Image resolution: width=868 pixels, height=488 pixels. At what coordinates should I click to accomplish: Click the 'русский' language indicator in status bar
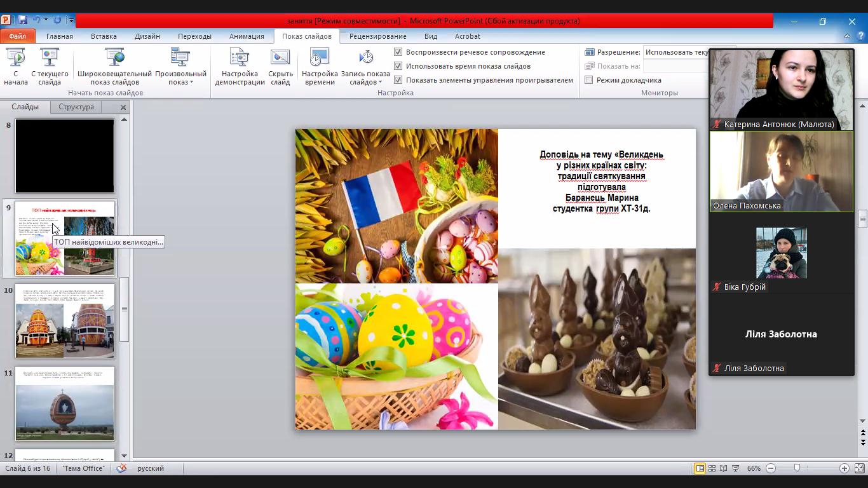pos(151,468)
